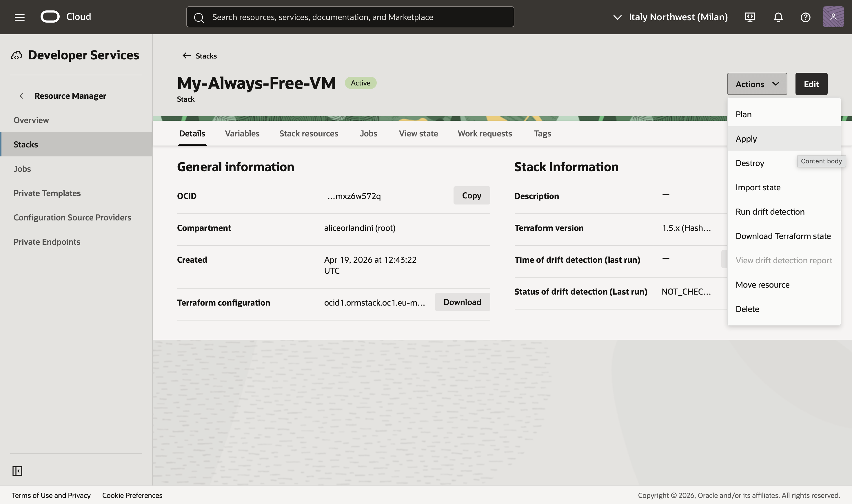Copy the stack OCID
The image size is (852, 504).
click(471, 196)
